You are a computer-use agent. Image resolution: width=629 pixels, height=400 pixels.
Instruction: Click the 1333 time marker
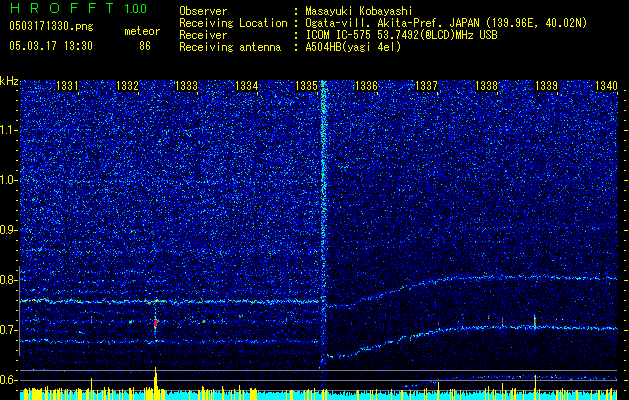click(187, 85)
